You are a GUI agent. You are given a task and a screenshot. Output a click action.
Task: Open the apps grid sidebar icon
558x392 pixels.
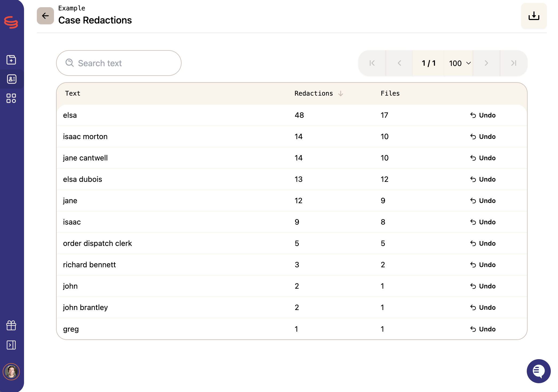(11, 98)
